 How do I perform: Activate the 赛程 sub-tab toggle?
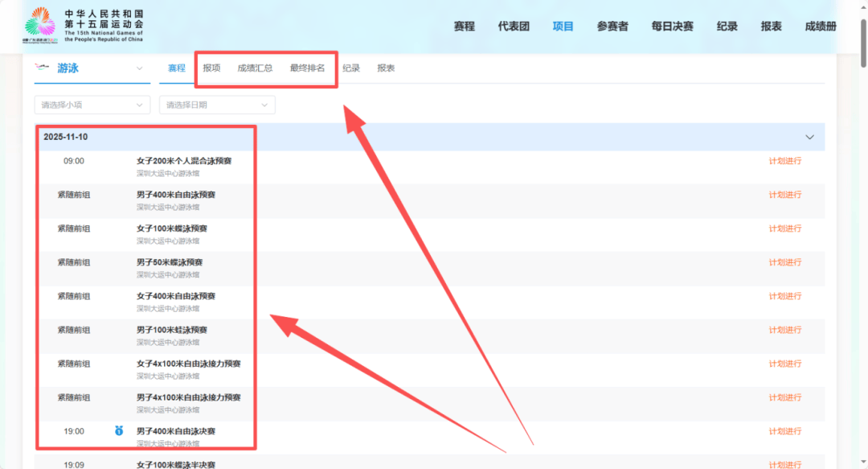point(177,68)
